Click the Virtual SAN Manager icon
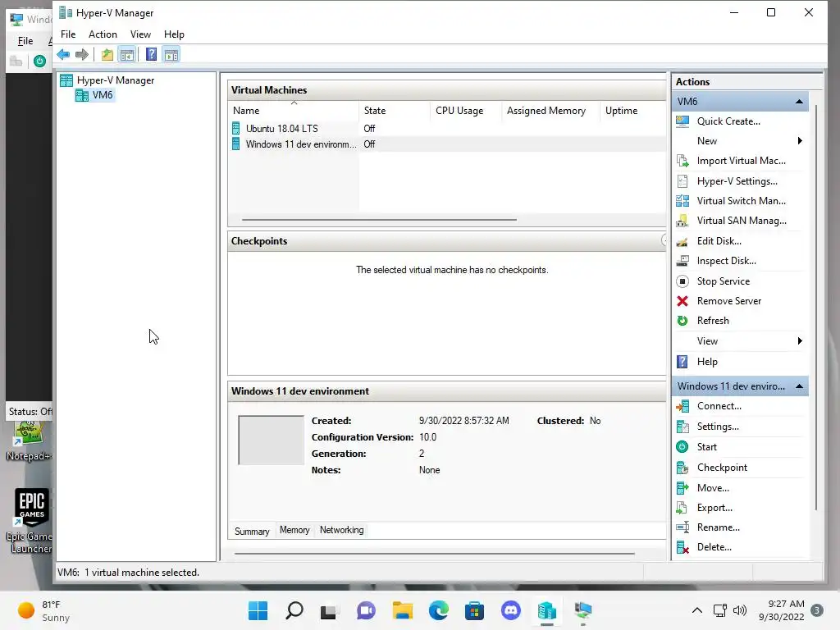 click(x=682, y=221)
